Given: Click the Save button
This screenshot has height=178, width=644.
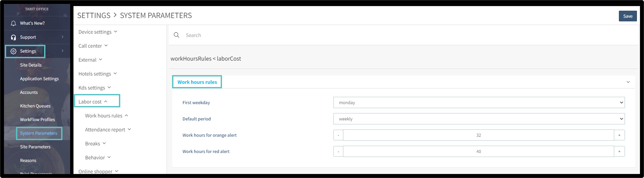Looking at the screenshot, I should coord(628,16).
